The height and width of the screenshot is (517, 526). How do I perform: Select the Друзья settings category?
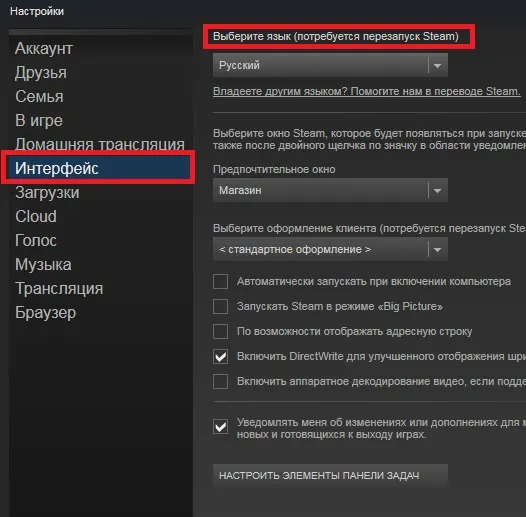coord(41,72)
